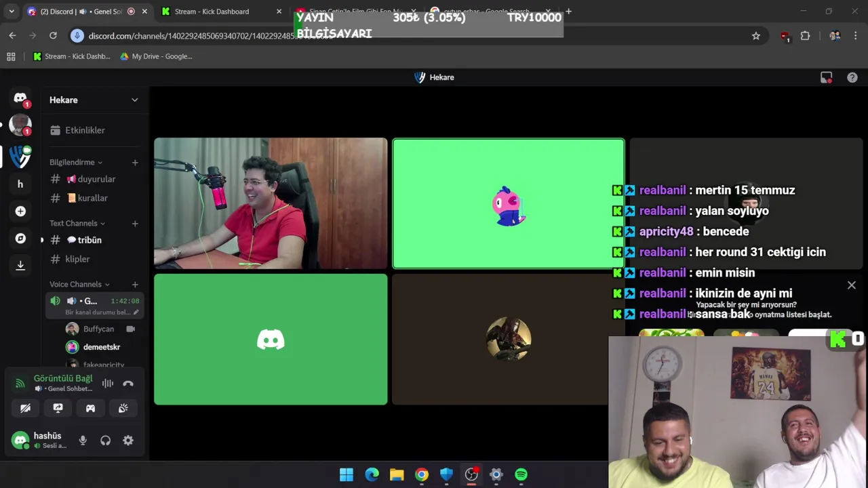This screenshot has width=868, height=488.
Task: Click Add a Server plus icon
Action: click(20, 211)
